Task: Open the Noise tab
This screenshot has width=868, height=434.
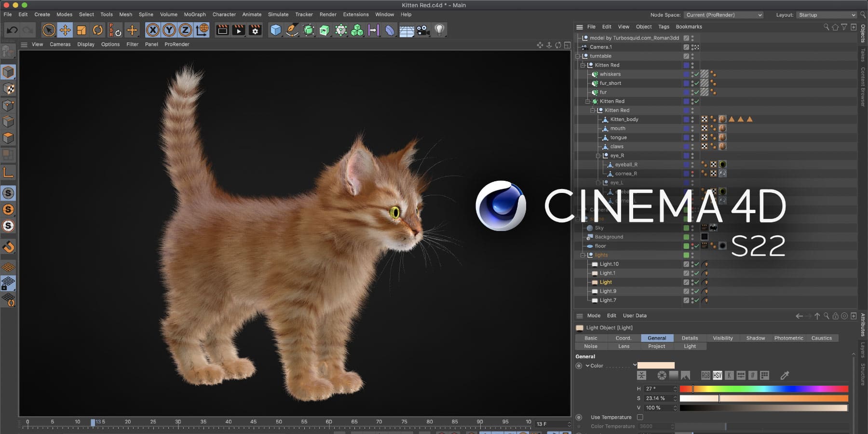Action: 591,346
